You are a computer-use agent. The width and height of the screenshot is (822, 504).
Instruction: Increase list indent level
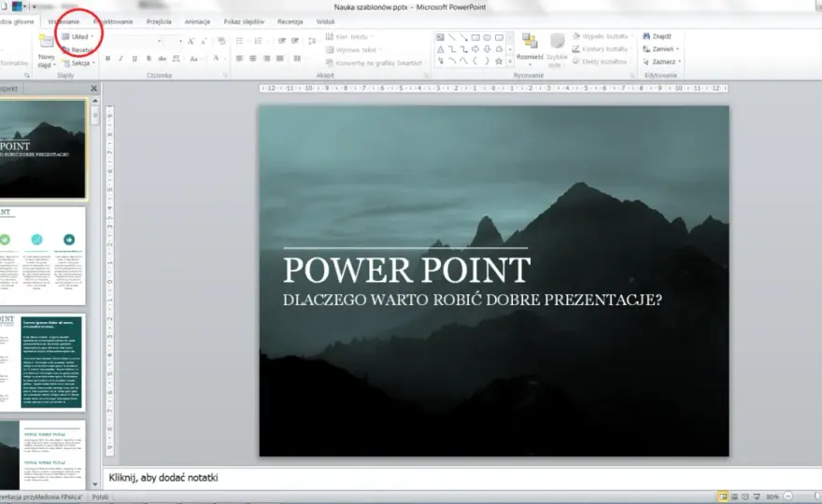[x=295, y=41]
